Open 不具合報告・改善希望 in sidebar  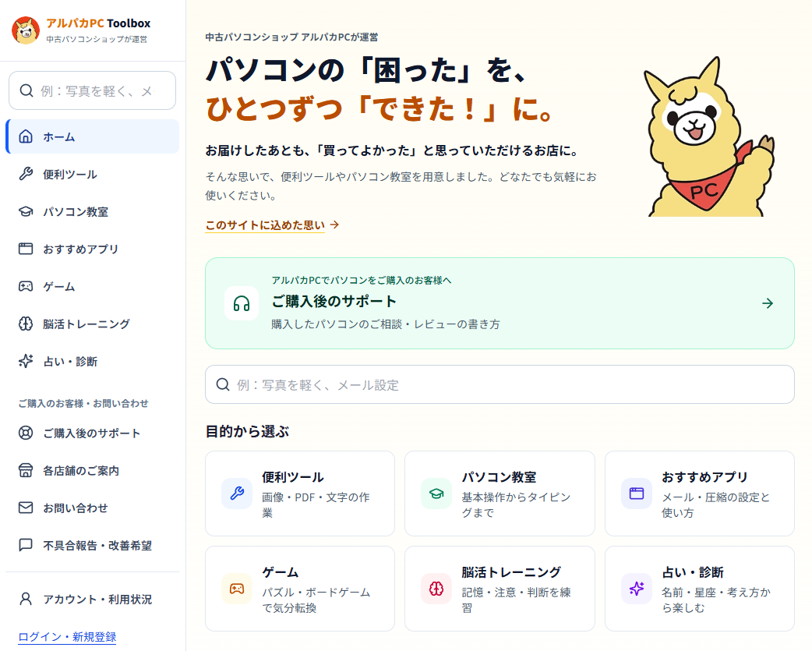coord(92,545)
